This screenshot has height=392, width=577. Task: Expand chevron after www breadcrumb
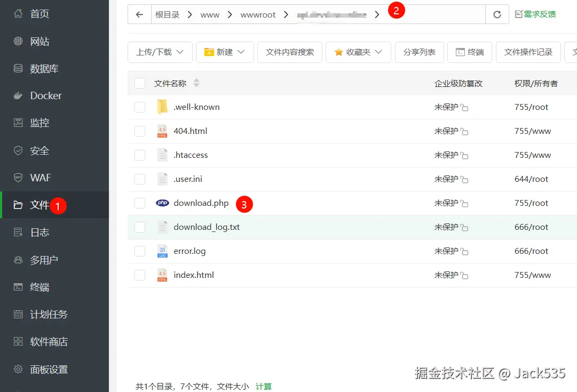[230, 15]
